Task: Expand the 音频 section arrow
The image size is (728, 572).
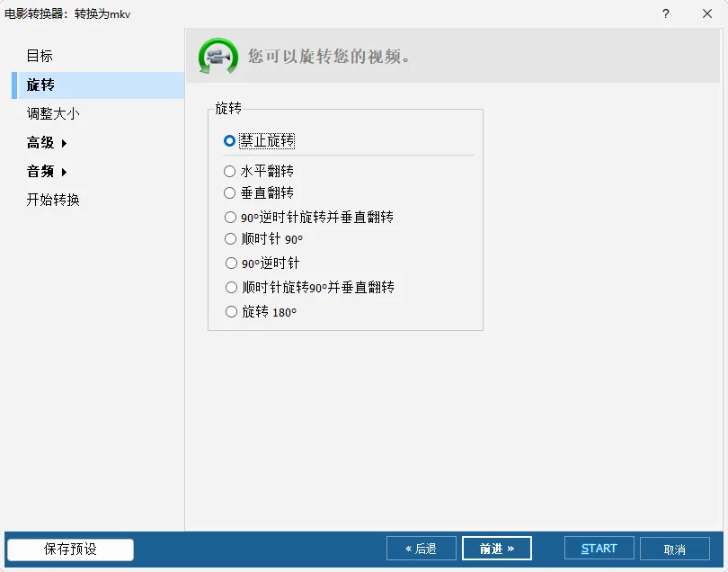Action: click(x=64, y=172)
